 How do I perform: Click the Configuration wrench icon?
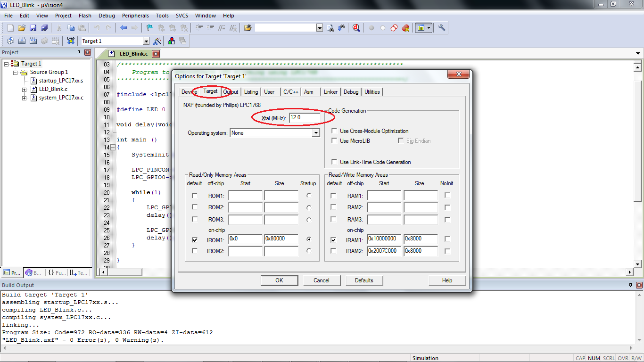point(442,28)
